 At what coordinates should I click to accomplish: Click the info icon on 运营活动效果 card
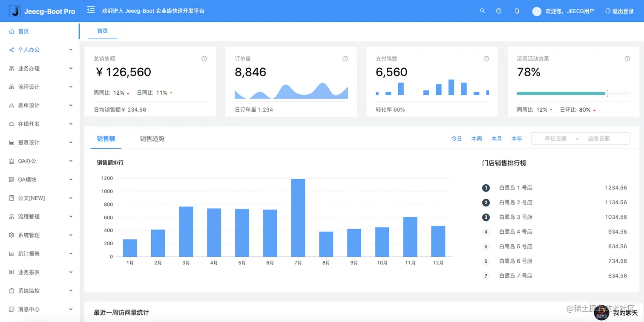coord(627,59)
